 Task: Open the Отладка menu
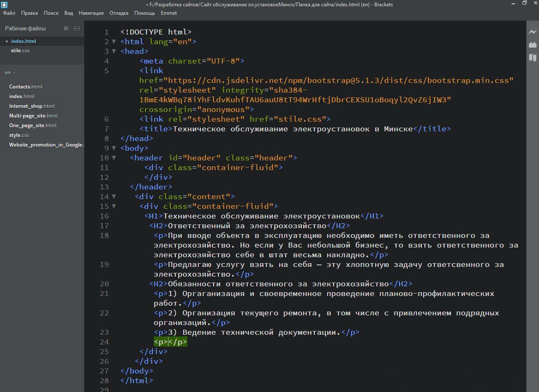tap(119, 13)
